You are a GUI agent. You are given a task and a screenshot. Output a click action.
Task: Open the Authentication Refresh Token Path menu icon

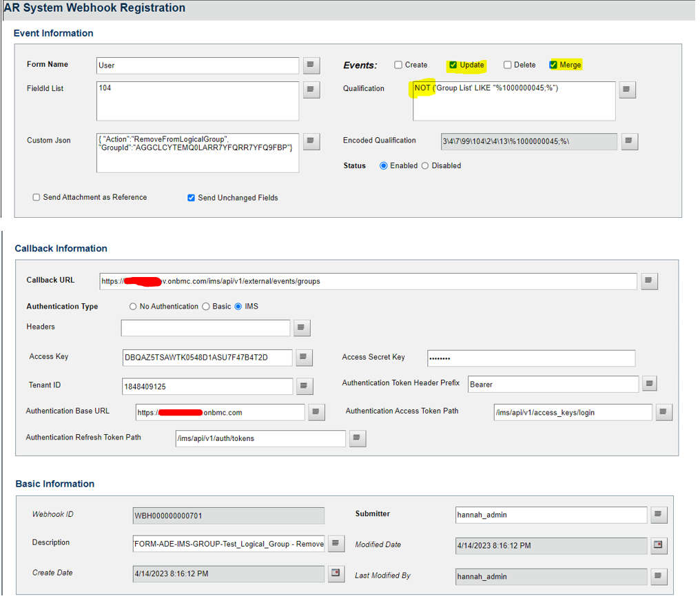(357, 438)
